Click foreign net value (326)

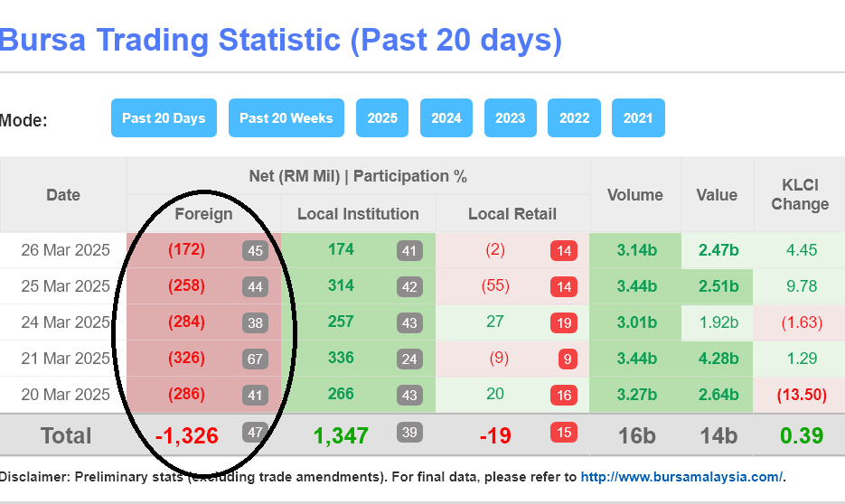pos(186,358)
